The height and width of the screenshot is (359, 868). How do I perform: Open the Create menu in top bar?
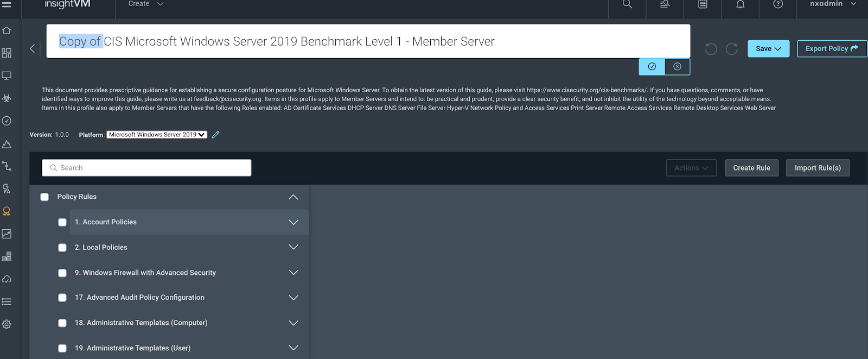pyautogui.click(x=145, y=4)
